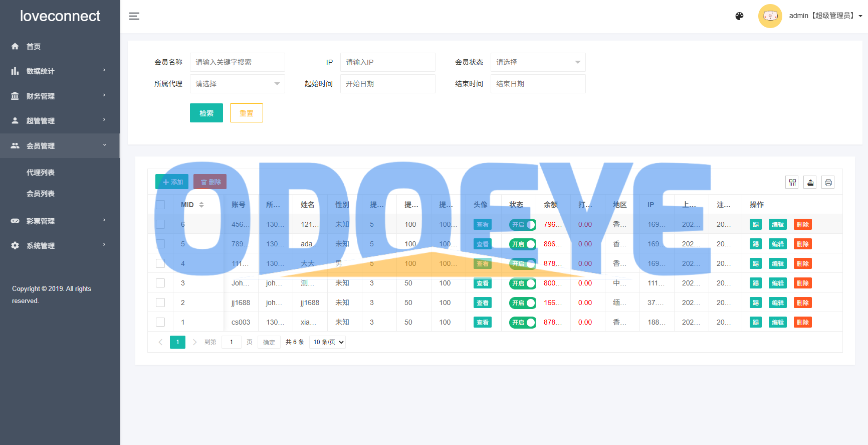Image resolution: width=868 pixels, height=445 pixels.
Task: Check the checkbox for member row 1
Action: coord(160,322)
